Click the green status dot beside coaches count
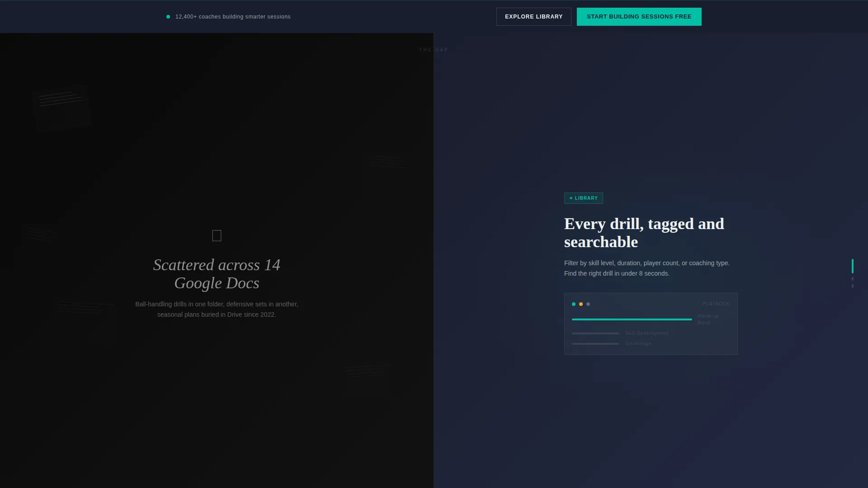Image resolution: width=868 pixels, height=488 pixels. (168, 17)
